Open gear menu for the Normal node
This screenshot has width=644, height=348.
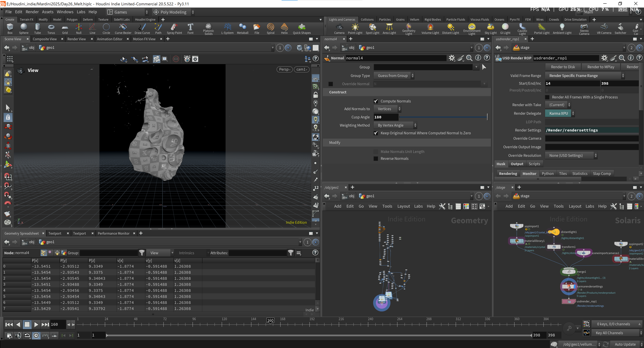pos(452,58)
